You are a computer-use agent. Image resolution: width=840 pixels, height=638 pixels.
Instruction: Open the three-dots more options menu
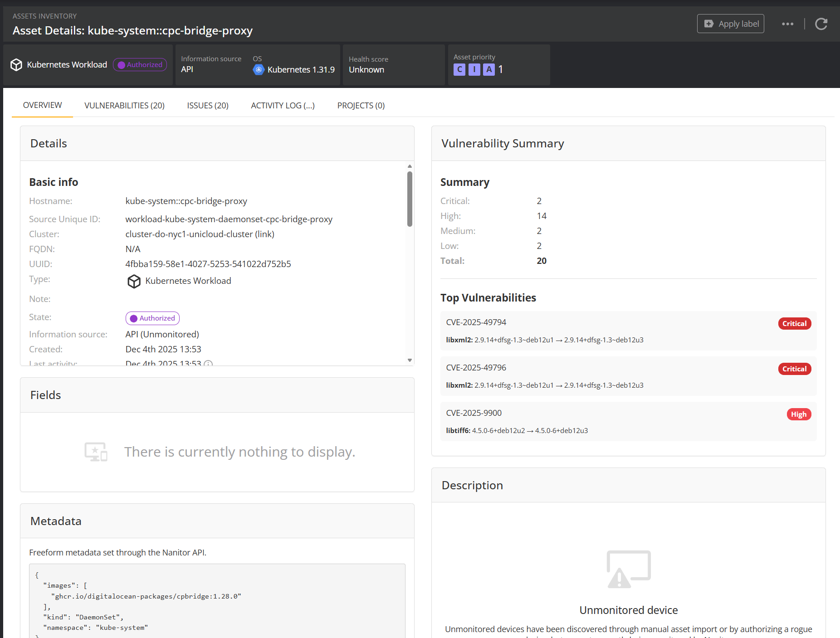click(787, 24)
